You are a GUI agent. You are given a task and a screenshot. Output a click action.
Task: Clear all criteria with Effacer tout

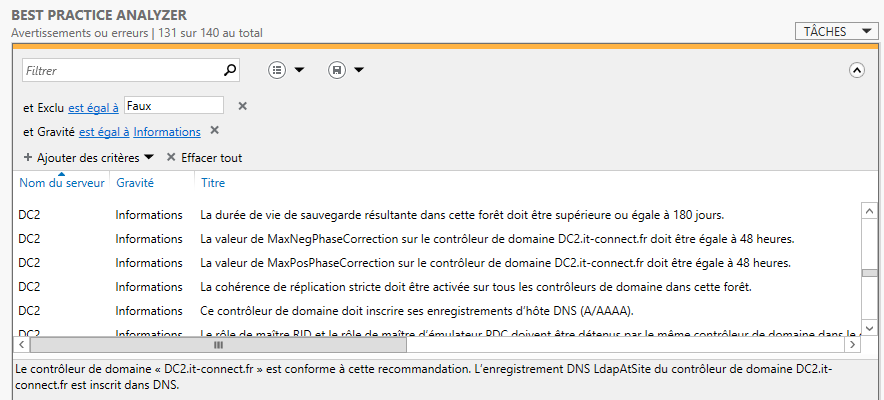204,158
